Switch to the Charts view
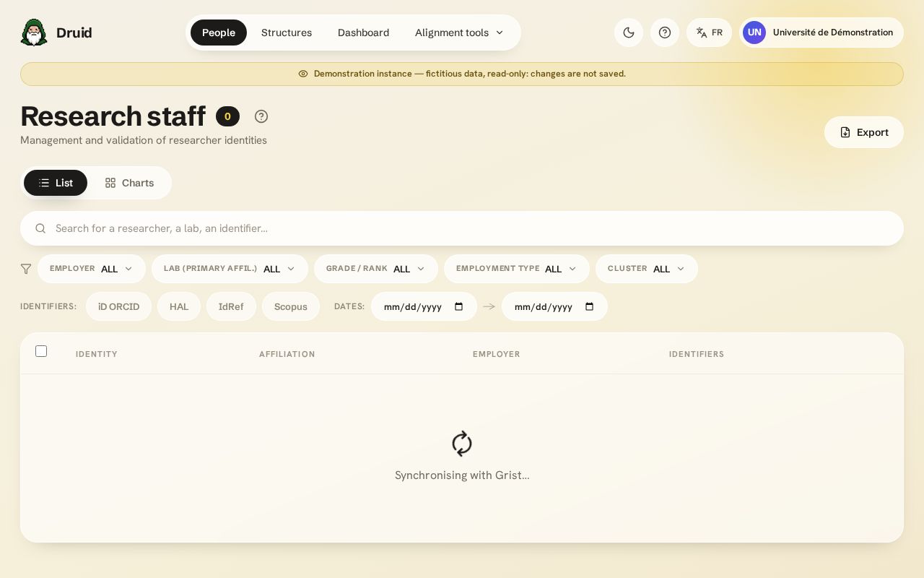Screen dimensions: 924x578 coord(129,183)
